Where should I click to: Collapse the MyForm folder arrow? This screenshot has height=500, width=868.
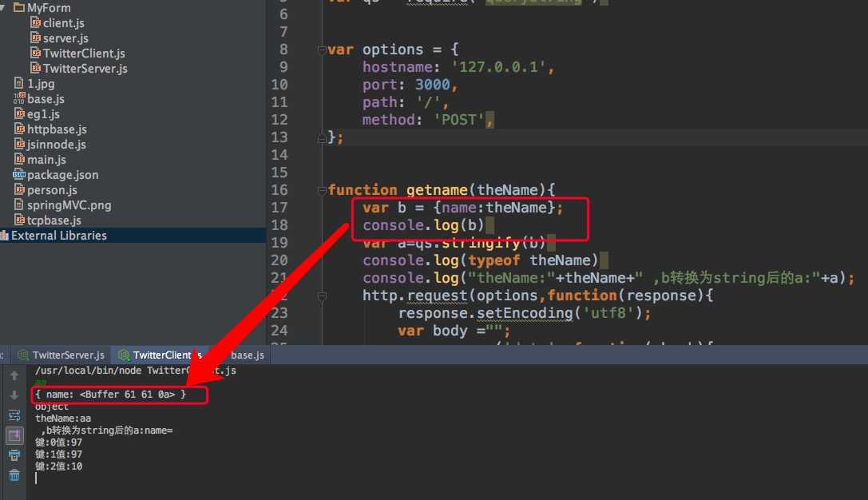point(3,8)
